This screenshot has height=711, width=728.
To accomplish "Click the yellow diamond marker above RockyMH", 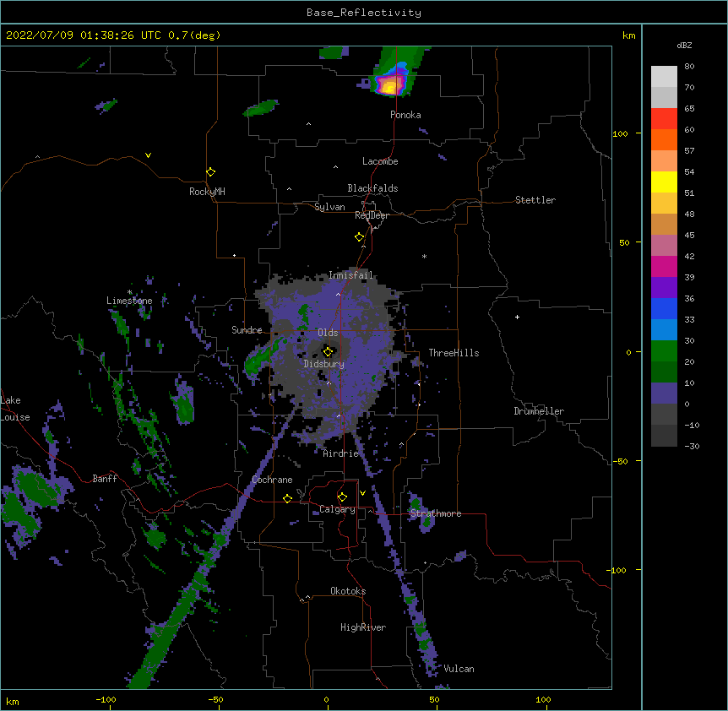I will (x=210, y=171).
